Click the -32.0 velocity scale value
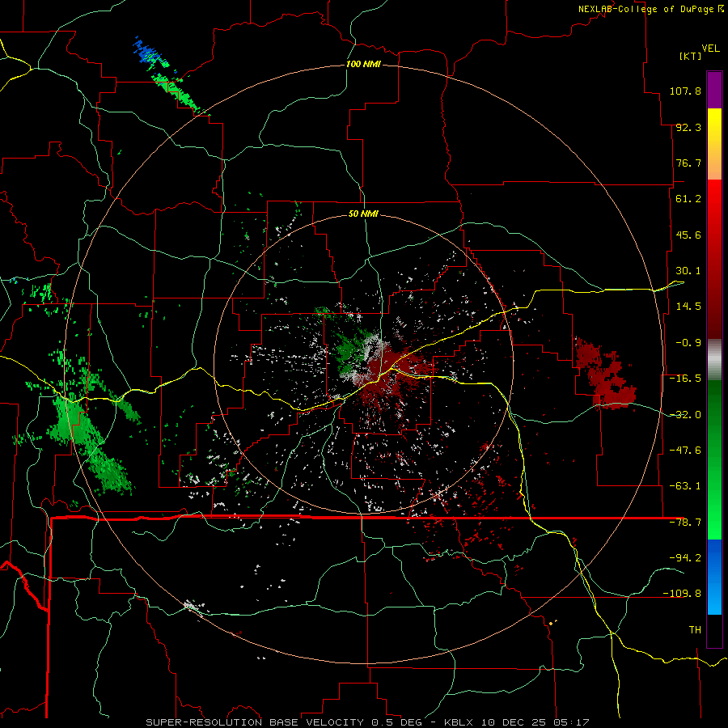The width and height of the screenshot is (728, 728). coord(685,415)
